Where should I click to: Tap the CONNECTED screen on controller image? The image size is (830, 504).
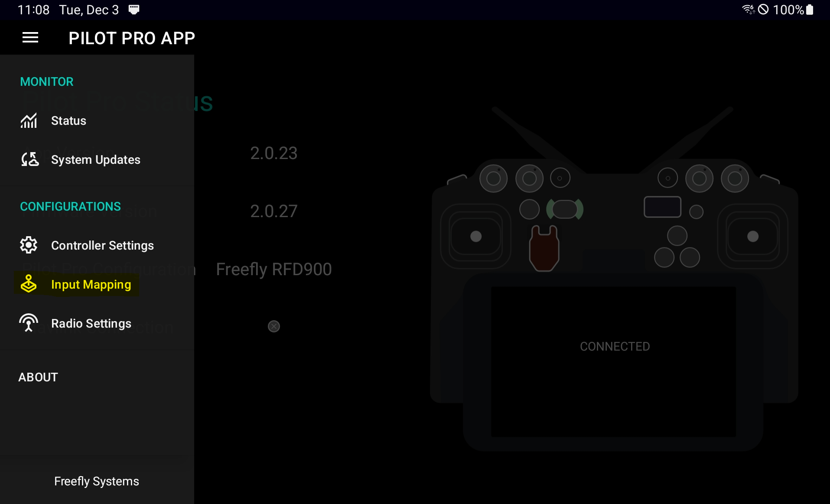point(614,347)
